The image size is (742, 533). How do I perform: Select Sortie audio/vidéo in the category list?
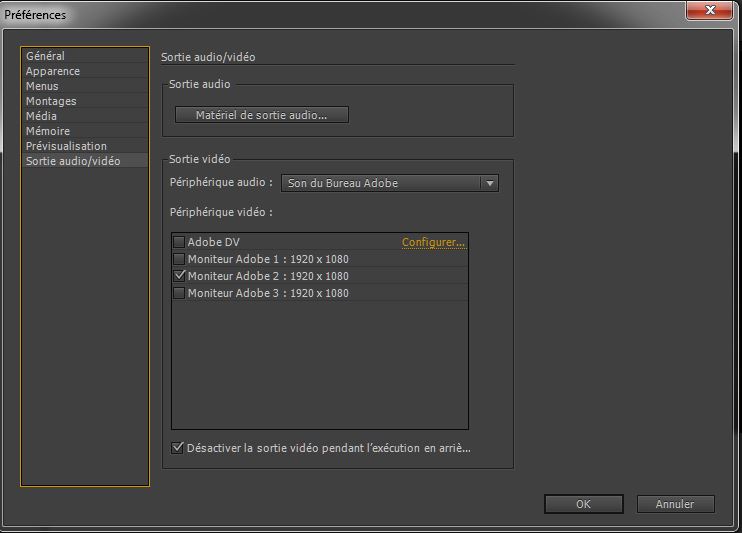click(73, 161)
